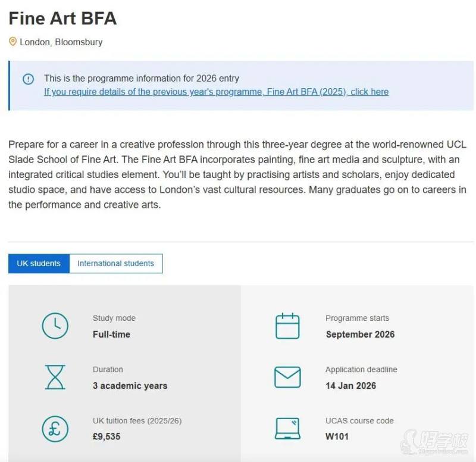Click the 3 academic years duration value

point(130,385)
